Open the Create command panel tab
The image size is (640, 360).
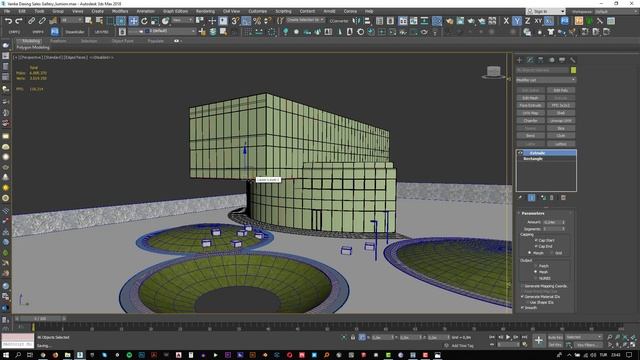coord(519,60)
